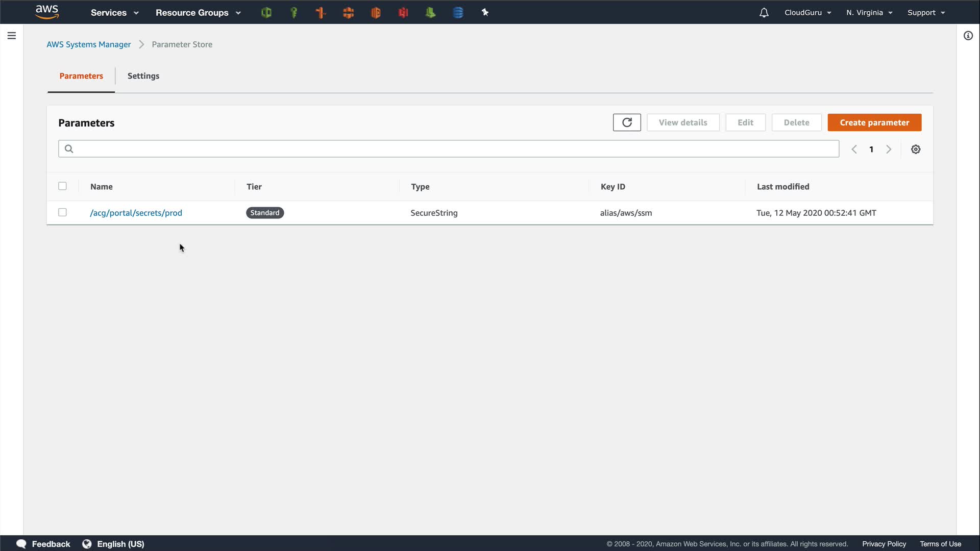The image size is (980, 551).
Task: Open the red S3 shortcut icon
Action: pos(403,13)
